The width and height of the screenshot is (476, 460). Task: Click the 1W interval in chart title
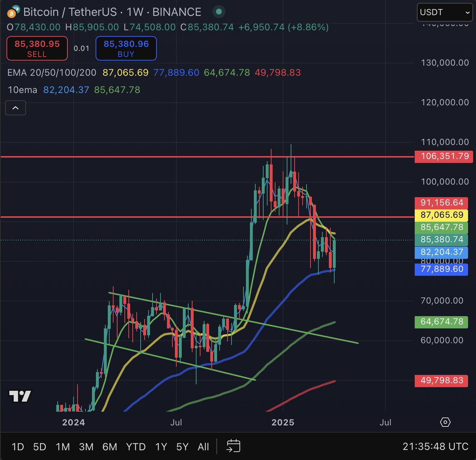135,12
